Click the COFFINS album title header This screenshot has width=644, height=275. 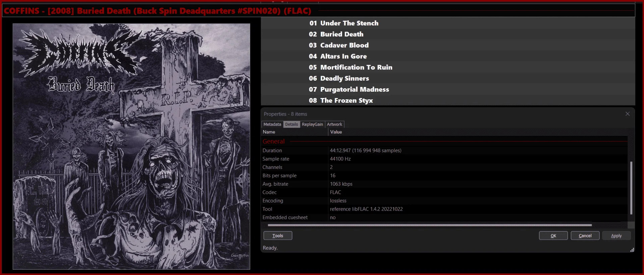[158, 11]
